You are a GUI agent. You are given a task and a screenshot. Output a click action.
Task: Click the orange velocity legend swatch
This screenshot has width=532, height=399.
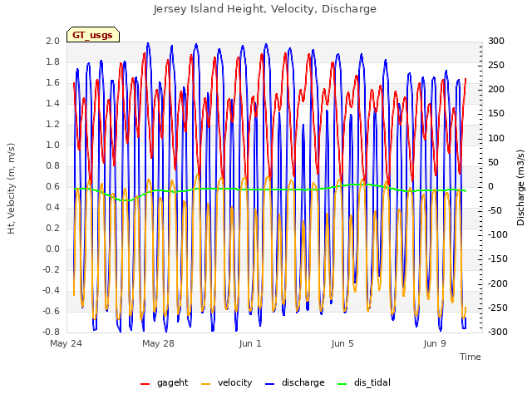point(205,384)
